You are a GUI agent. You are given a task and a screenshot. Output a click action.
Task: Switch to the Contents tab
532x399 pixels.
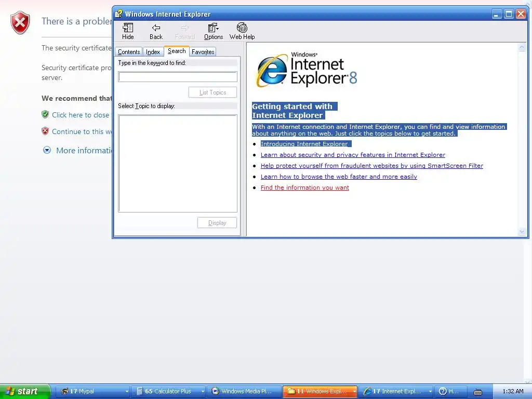coord(129,52)
